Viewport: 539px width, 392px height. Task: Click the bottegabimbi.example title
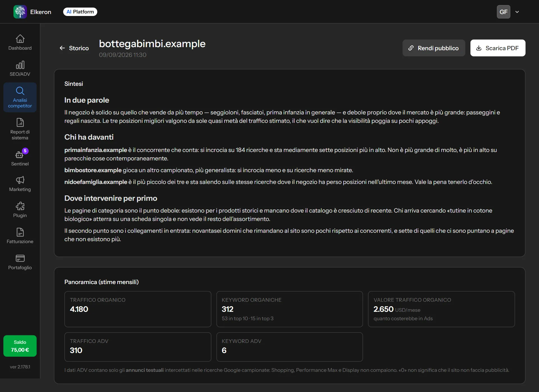coord(152,44)
